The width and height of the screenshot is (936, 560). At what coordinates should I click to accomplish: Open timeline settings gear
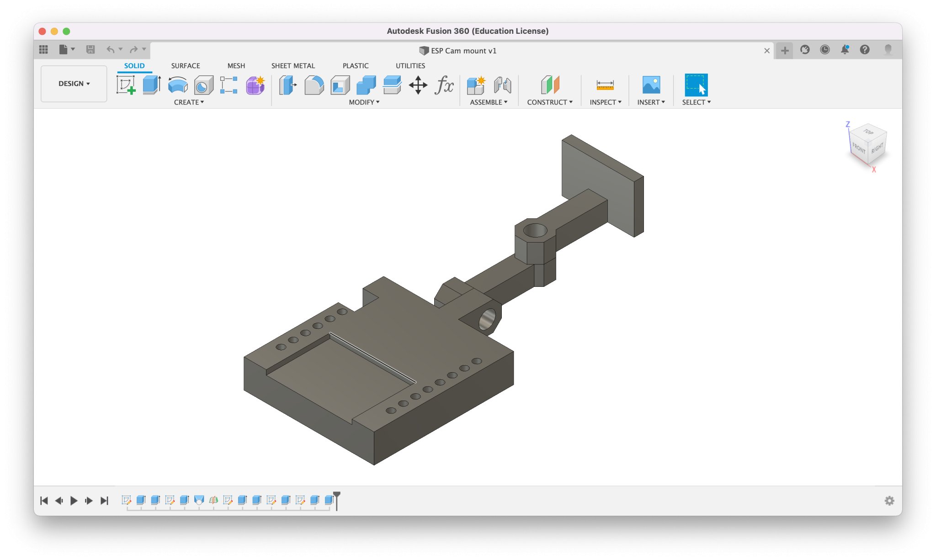pyautogui.click(x=889, y=501)
